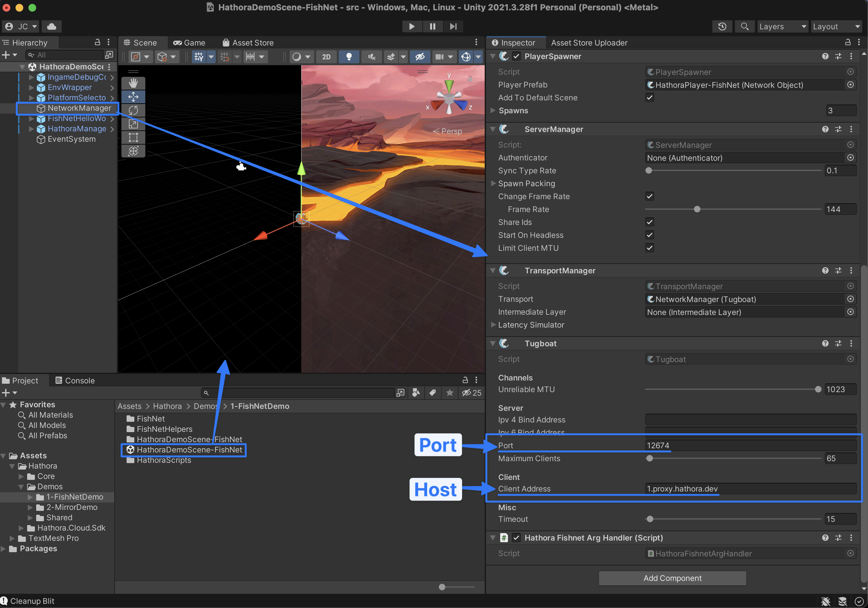Screen dimensions: 868x608
Task: Select the Scene tab
Action: click(x=141, y=43)
